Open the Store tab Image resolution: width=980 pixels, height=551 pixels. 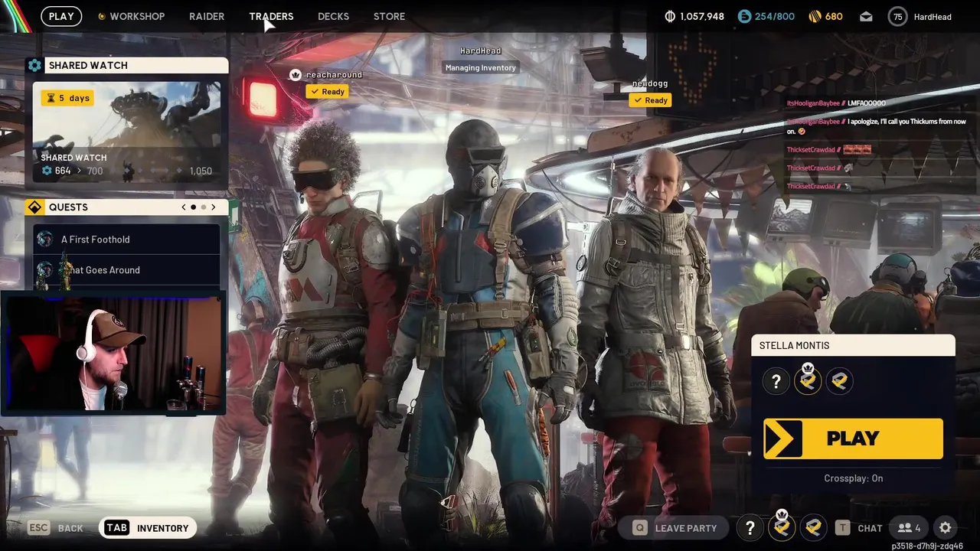coord(389,16)
